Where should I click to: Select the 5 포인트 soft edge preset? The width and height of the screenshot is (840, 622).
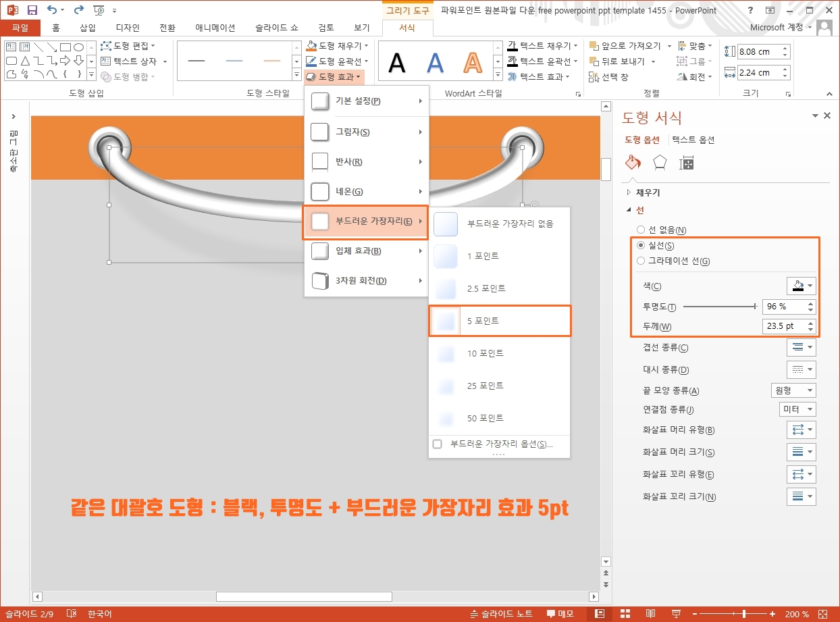point(500,321)
